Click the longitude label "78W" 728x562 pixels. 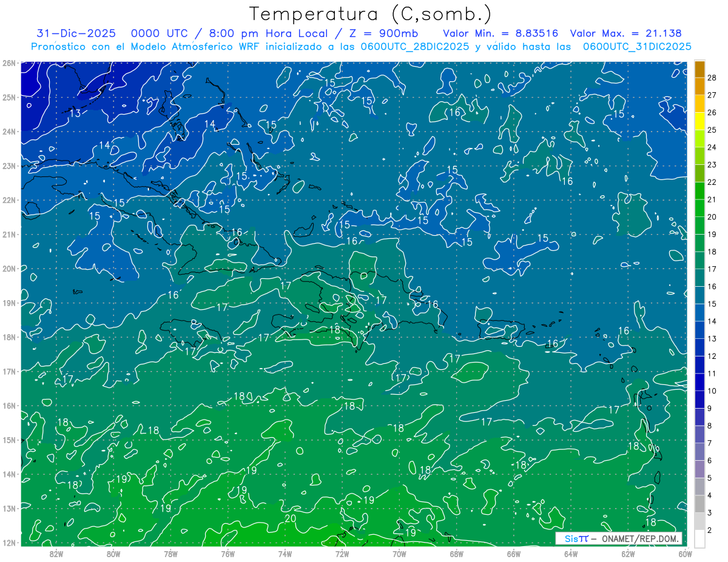[170, 553]
